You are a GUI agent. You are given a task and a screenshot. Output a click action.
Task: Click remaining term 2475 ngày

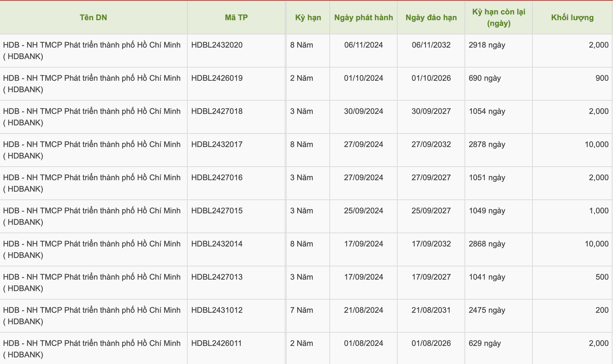pos(487,310)
